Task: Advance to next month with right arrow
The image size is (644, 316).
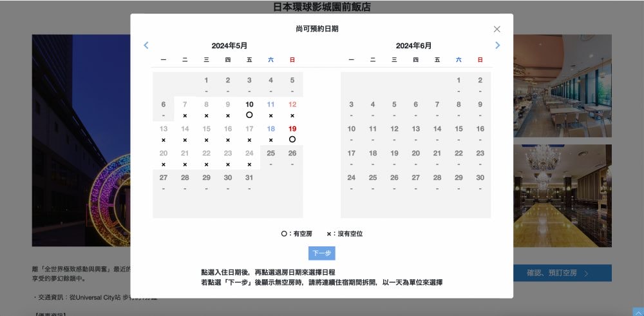Action: 497,45
